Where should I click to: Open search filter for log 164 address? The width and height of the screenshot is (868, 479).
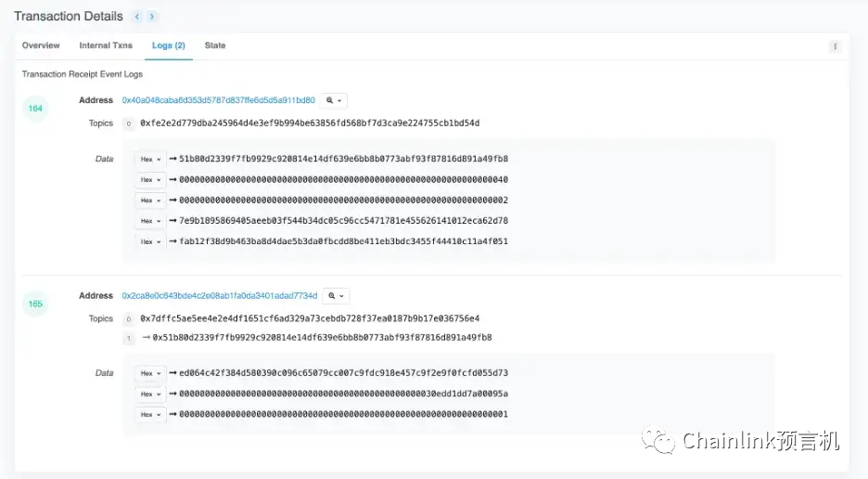pyautogui.click(x=334, y=100)
